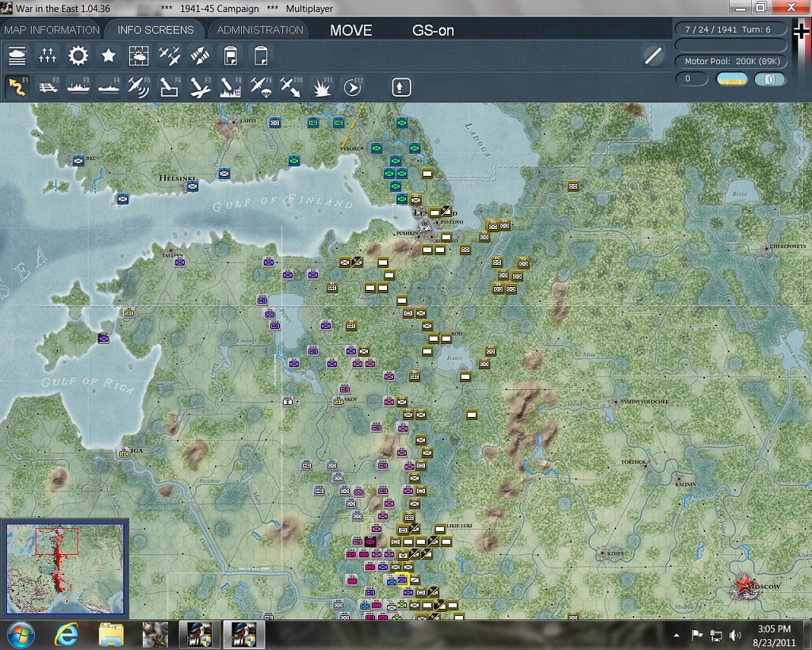Select the F5 air recon mode
The height and width of the screenshot is (650, 812).
click(139, 87)
